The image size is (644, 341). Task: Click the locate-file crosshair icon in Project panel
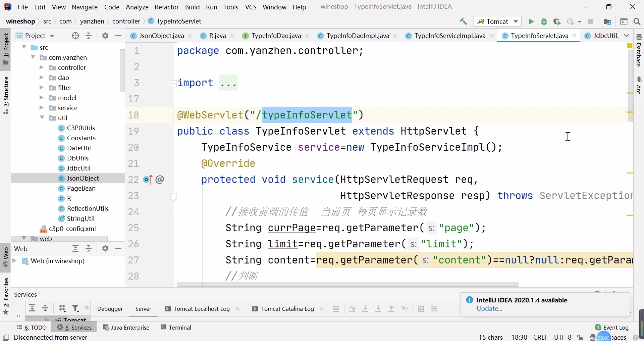tap(75, 36)
